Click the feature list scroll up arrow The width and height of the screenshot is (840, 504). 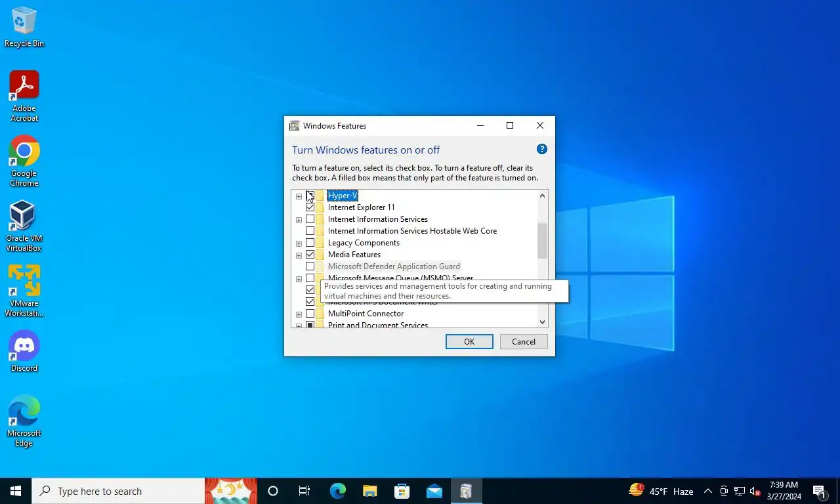click(542, 196)
